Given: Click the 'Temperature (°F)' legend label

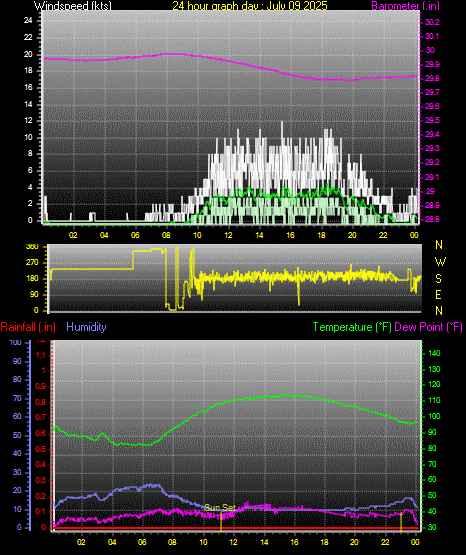Looking at the screenshot, I should point(352,327).
